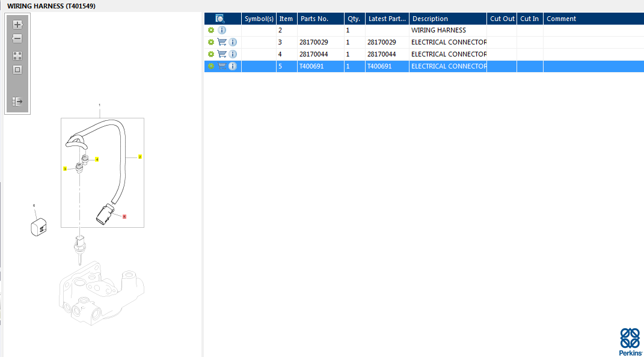This screenshot has height=357, width=644.
Task: Open info icon for part T400691
Action: pyautogui.click(x=233, y=66)
